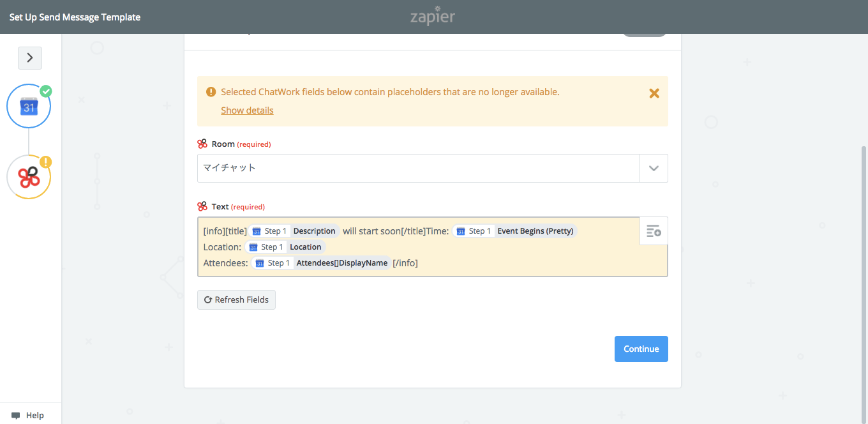868x424 pixels.
Task: Click the insert-field icon beside the Text box
Action: [654, 231]
